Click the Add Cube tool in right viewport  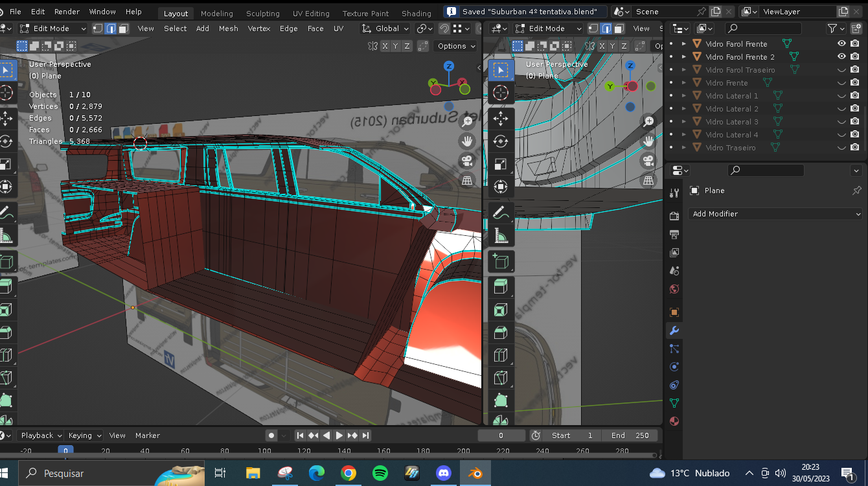pos(500,262)
